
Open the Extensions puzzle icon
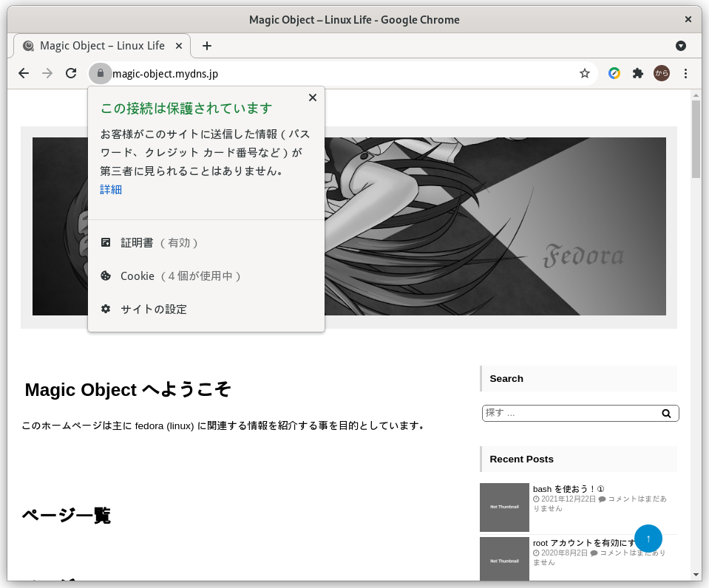click(x=637, y=73)
